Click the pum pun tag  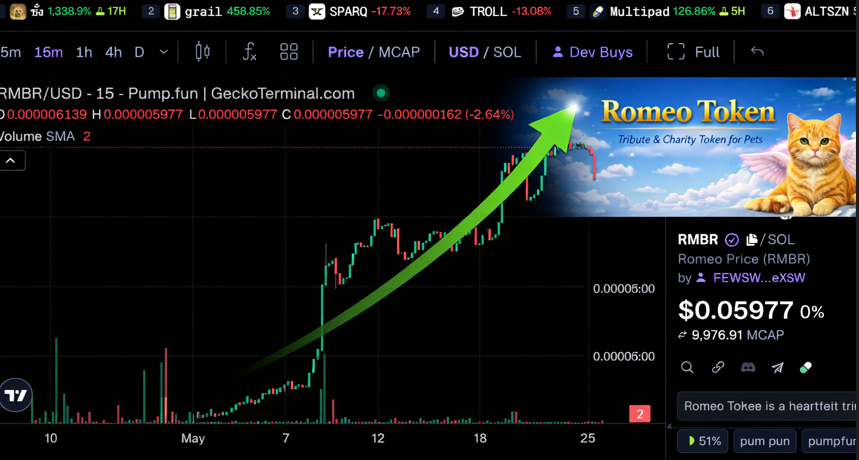[764, 441]
